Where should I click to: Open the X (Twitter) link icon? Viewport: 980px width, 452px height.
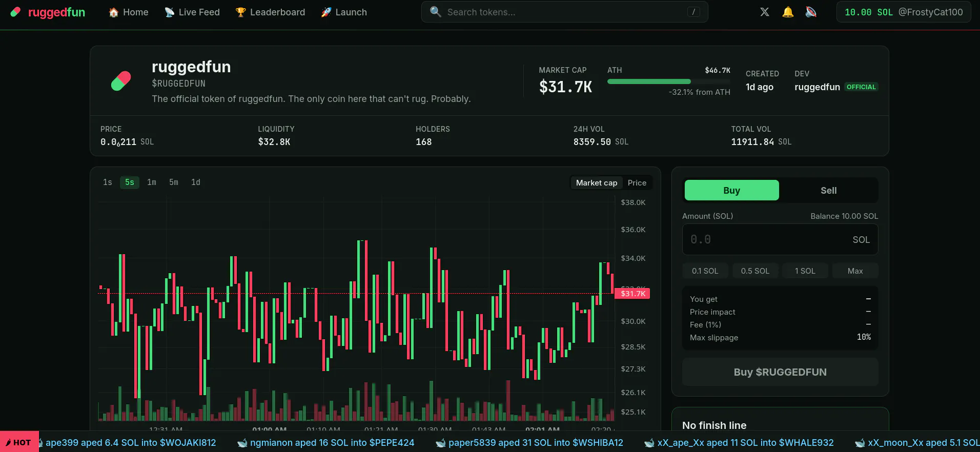tap(764, 12)
